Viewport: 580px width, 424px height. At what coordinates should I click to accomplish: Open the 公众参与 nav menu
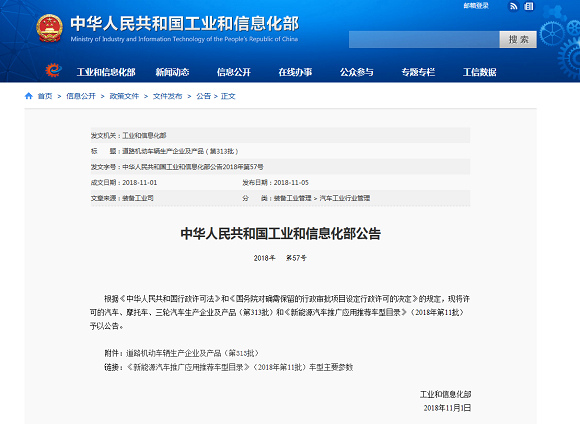click(357, 72)
